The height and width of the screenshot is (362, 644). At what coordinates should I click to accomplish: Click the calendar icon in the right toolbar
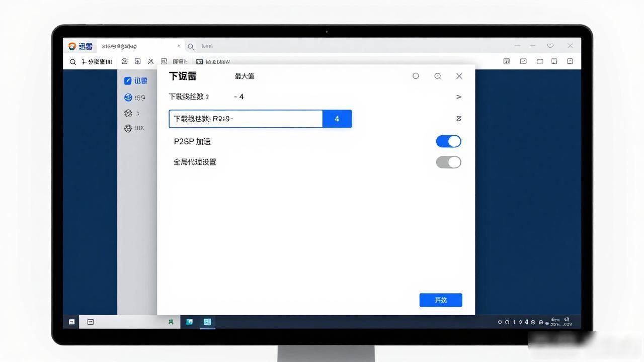click(x=507, y=61)
